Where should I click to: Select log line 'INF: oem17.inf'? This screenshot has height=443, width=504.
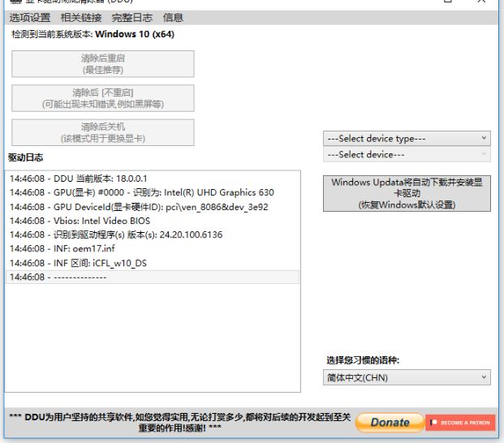(153, 248)
